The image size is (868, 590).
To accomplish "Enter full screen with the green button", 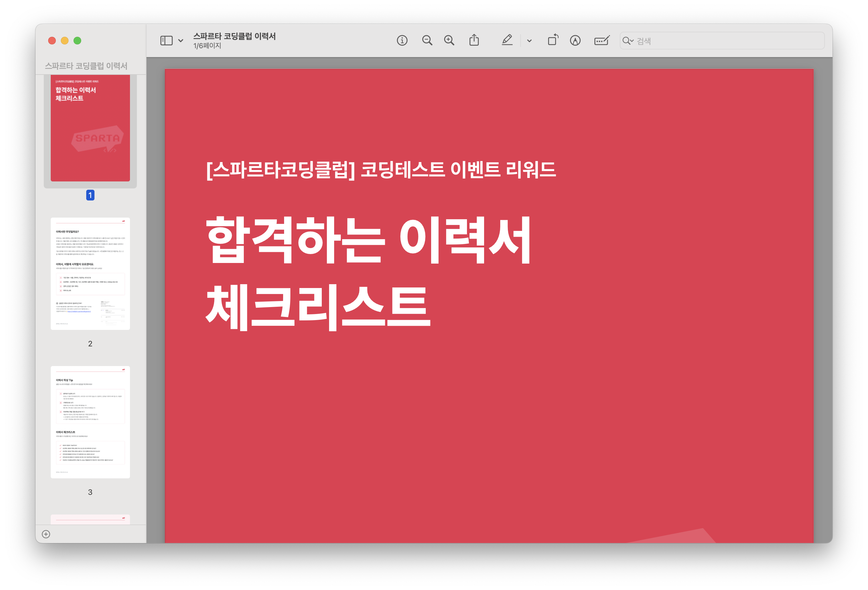I will tap(77, 40).
